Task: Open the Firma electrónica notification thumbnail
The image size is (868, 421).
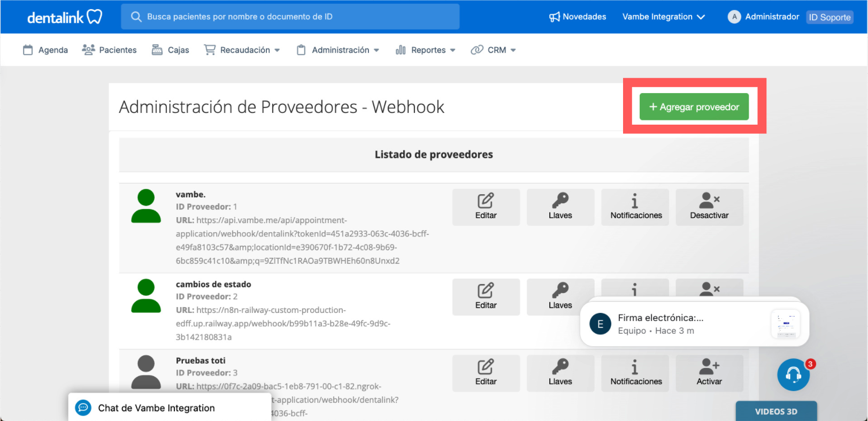Action: point(785,324)
